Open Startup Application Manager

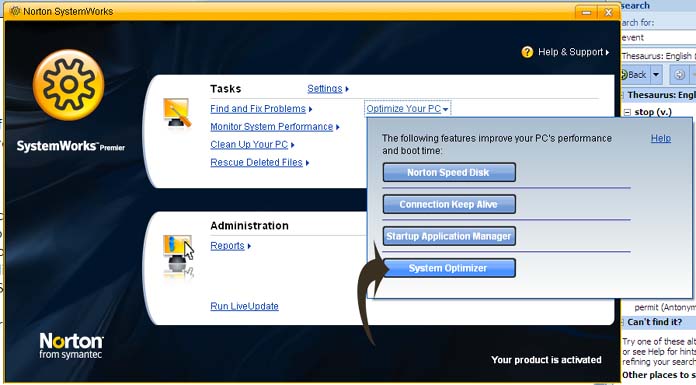click(449, 236)
